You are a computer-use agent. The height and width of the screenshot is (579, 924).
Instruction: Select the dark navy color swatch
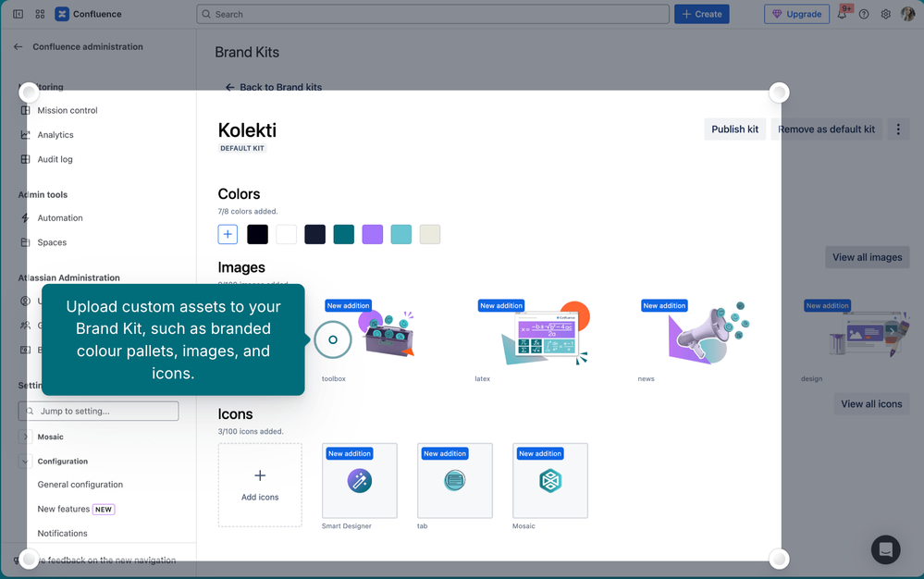[315, 234]
